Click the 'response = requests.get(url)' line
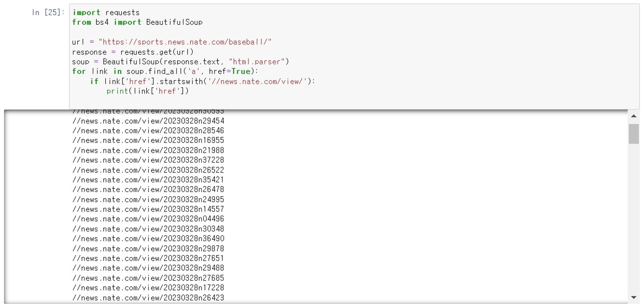Image resolution: width=644 pixels, height=304 pixels. [133, 52]
